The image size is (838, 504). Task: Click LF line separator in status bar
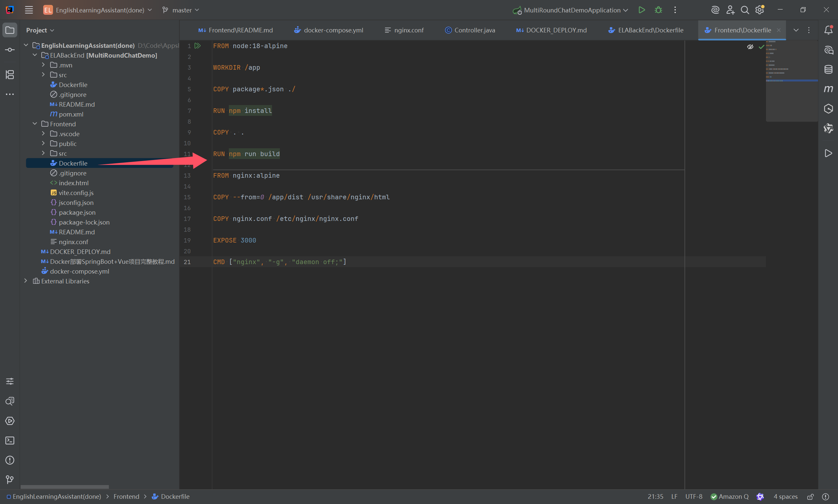pos(674,496)
